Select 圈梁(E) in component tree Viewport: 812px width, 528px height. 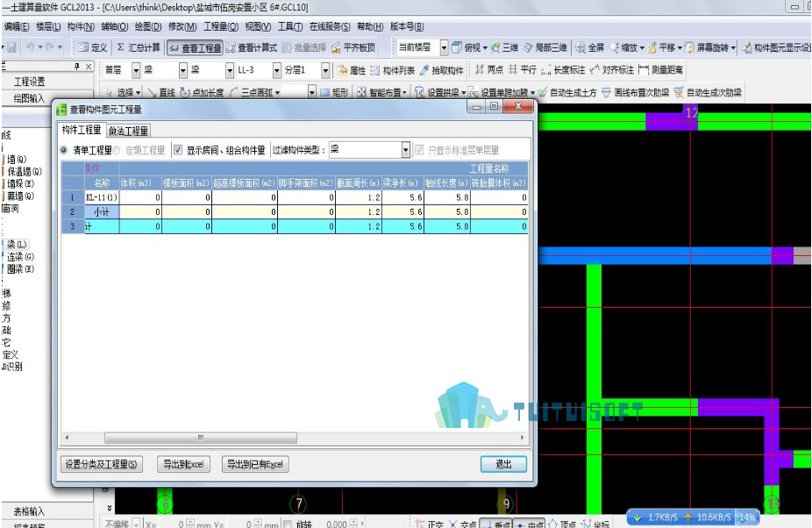[x=19, y=269]
